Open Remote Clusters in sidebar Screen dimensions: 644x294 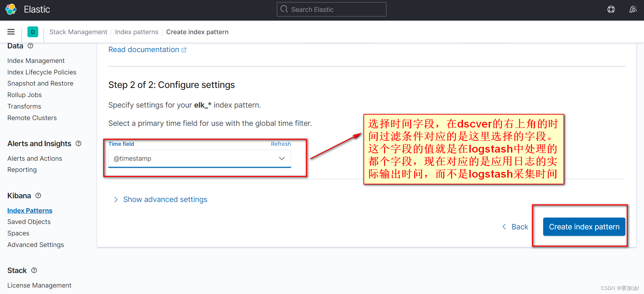point(32,118)
